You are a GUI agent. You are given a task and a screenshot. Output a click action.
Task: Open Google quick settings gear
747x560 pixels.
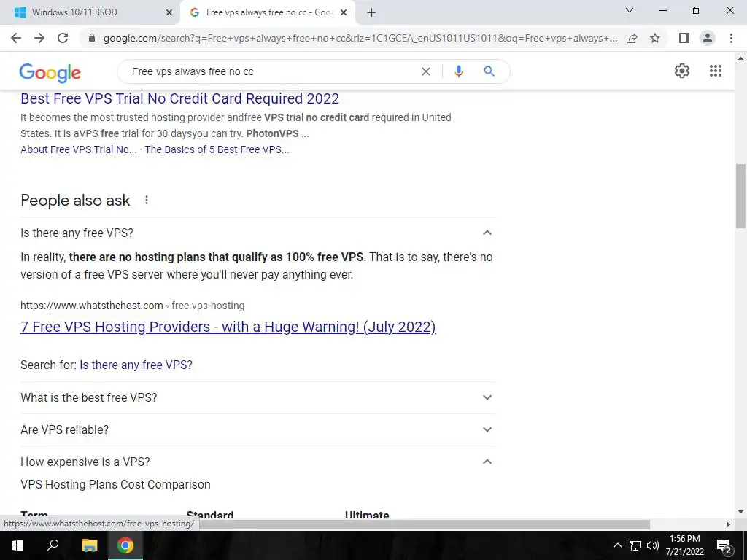pyautogui.click(x=682, y=71)
